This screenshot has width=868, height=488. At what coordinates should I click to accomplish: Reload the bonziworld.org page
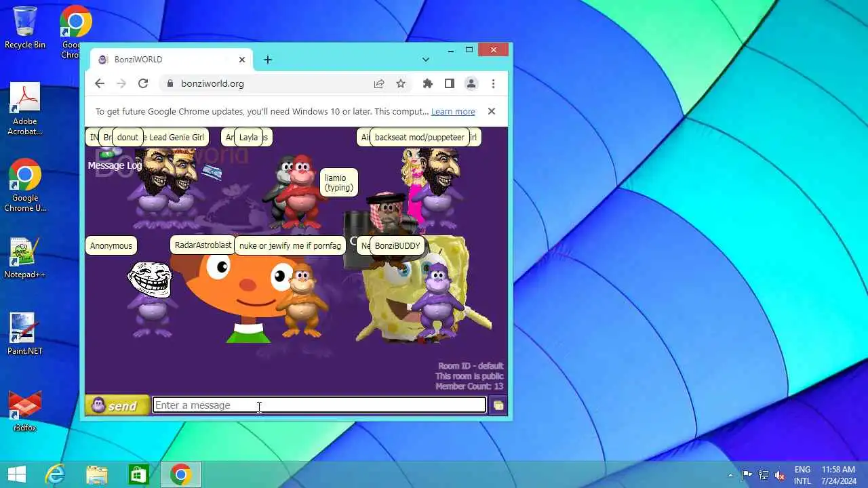143,83
